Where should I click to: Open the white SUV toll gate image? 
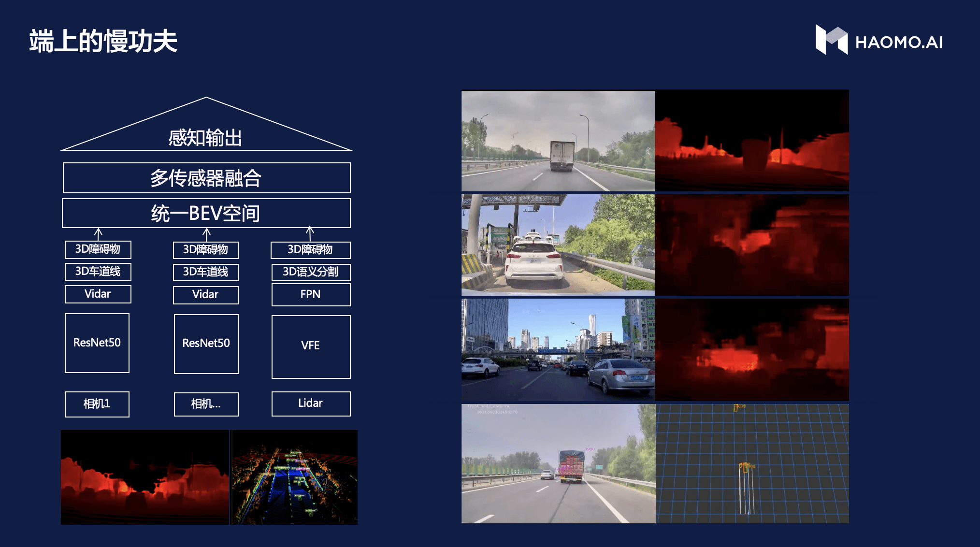558,245
